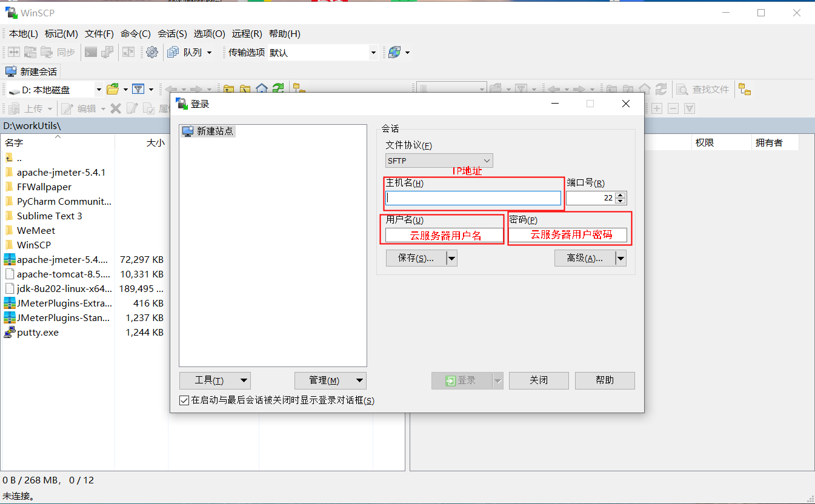Select the putty.exe file

(x=38, y=333)
